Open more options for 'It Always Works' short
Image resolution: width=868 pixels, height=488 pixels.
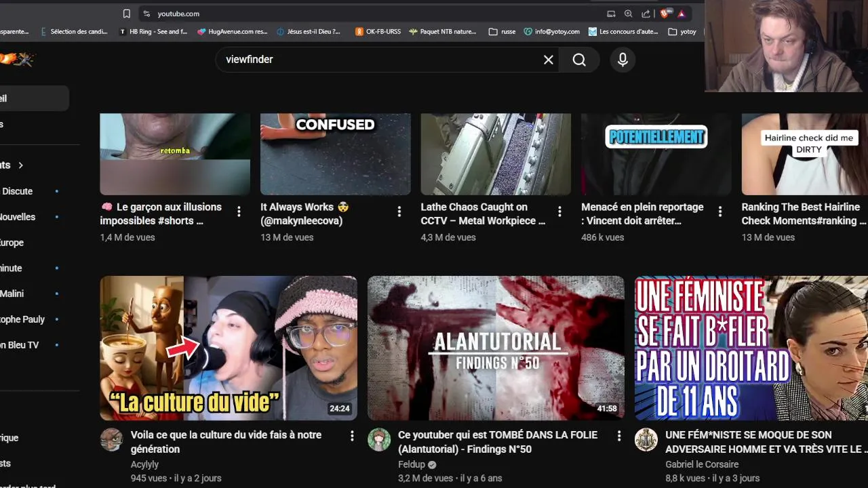(x=399, y=212)
